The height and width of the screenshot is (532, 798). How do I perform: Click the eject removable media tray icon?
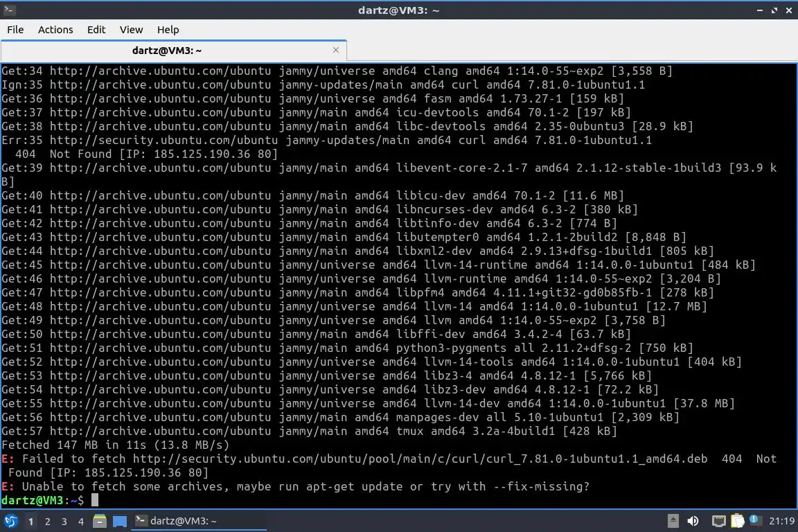pos(673,521)
